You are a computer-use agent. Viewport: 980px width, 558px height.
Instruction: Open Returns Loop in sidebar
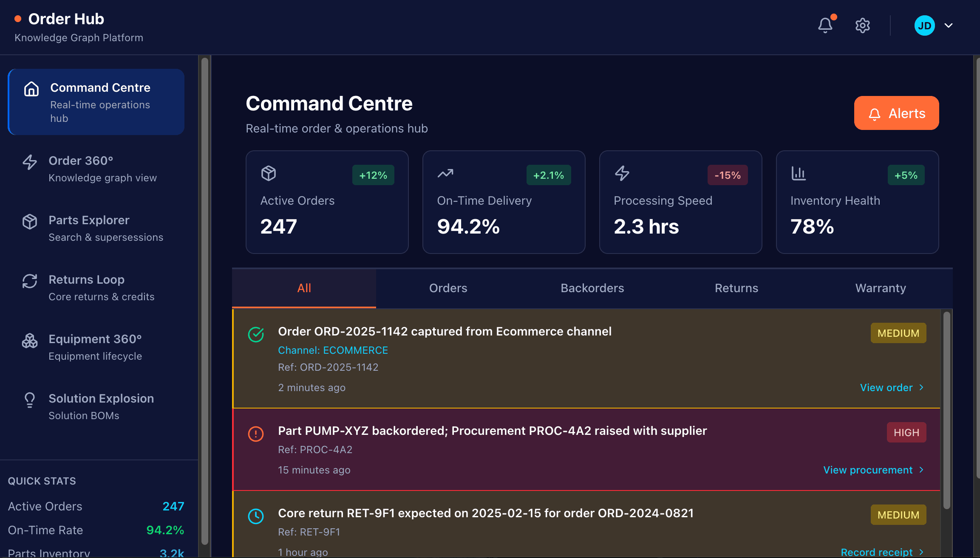pyautogui.click(x=96, y=287)
